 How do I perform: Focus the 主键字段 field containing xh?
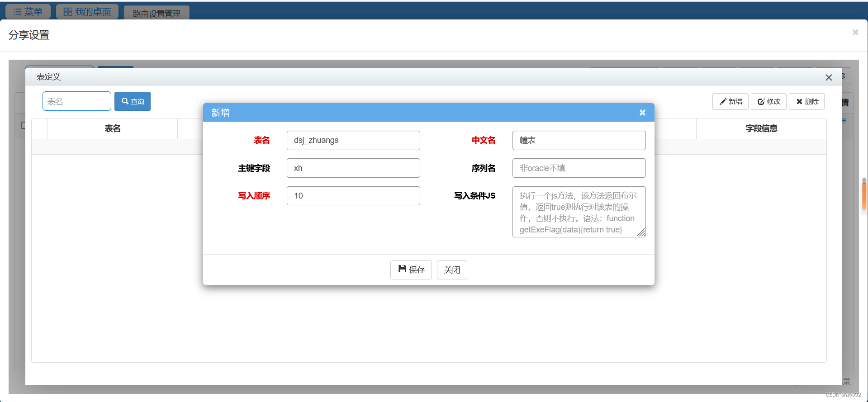(353, 168)
